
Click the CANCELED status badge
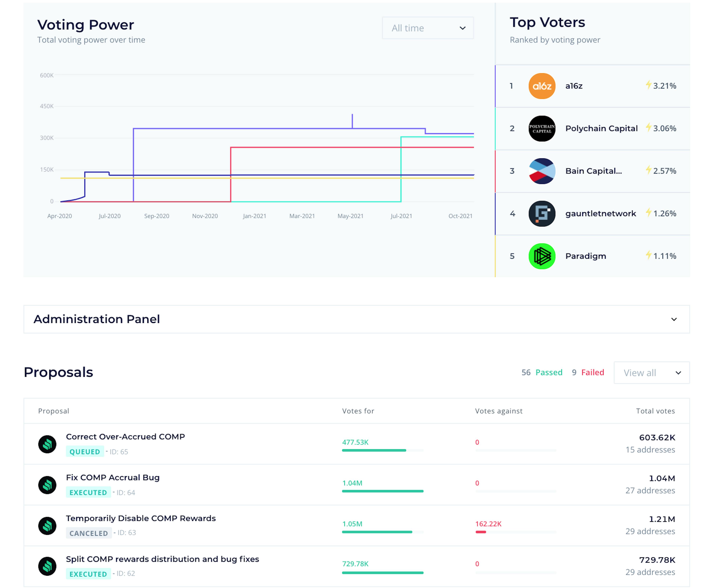(x=89, y=533)
